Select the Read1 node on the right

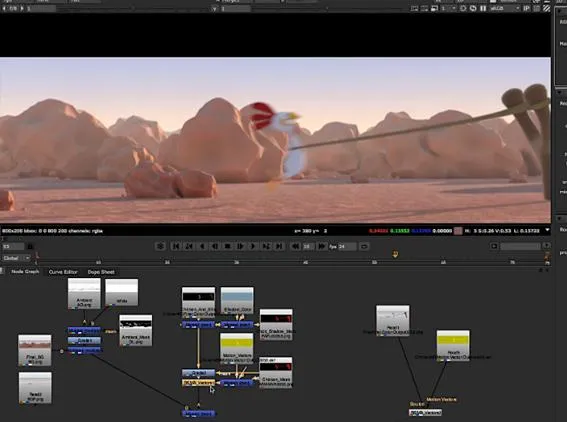tap(393, 320)
